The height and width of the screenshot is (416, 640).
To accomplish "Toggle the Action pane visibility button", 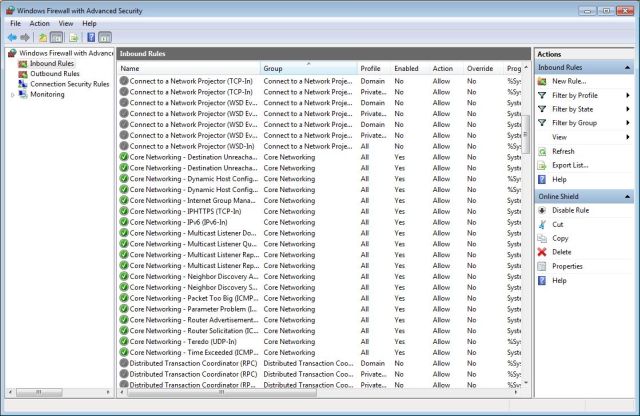I will pos(105,37).
